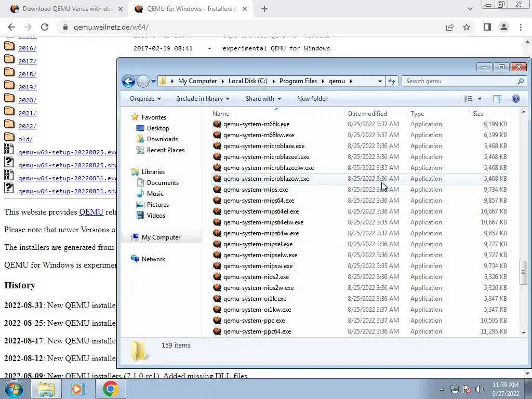Select the file qemu-system-ppc64.exe
This screenshot has width=532, height=399.
[257, 331]
